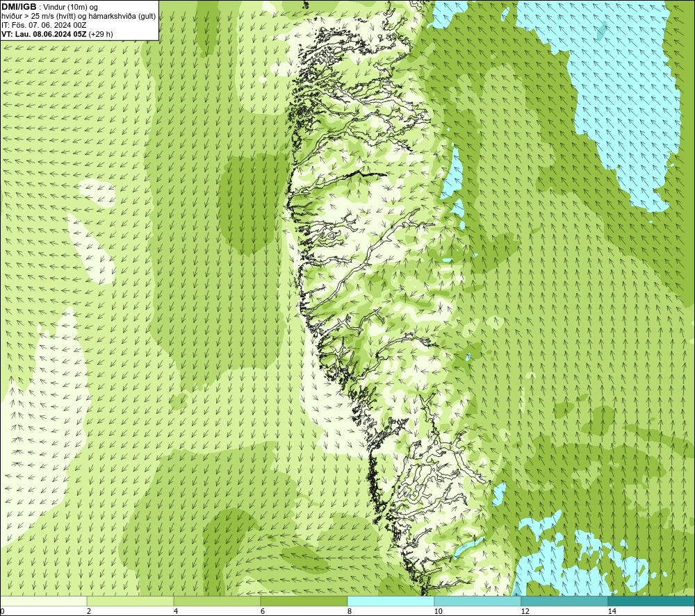Click the 2–4 m/s light green band
Viewport: 695px width, 616px height.
pyautogui.click(x=131, y=601)
